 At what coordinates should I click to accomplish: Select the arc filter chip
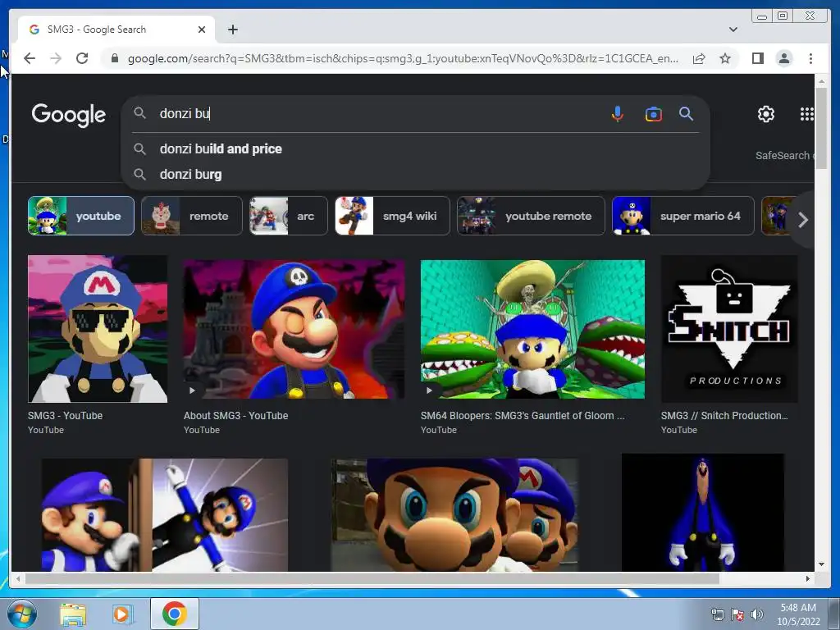288,216
